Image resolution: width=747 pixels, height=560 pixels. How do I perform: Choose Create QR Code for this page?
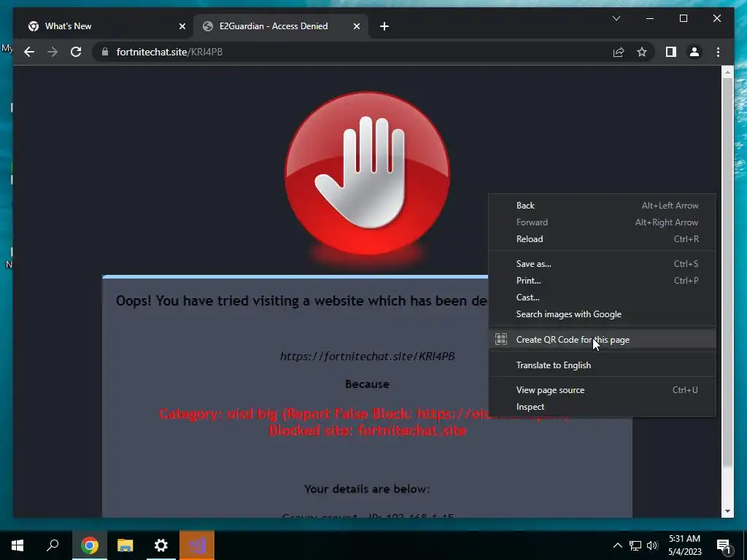603,340
